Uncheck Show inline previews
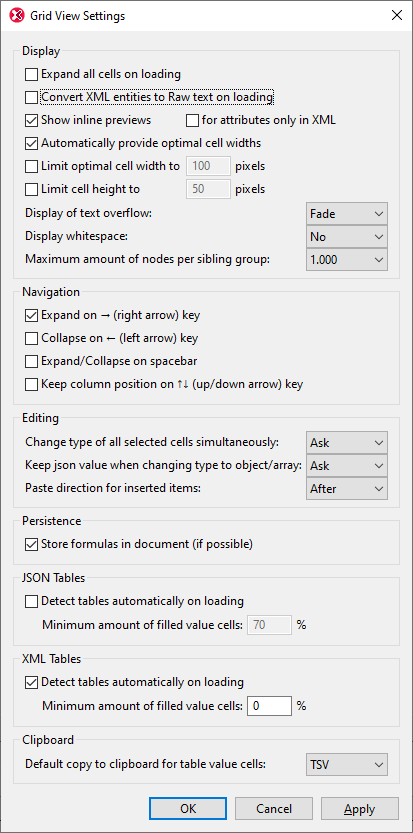This screenshot has height=833, width=413. pos(32,120)
